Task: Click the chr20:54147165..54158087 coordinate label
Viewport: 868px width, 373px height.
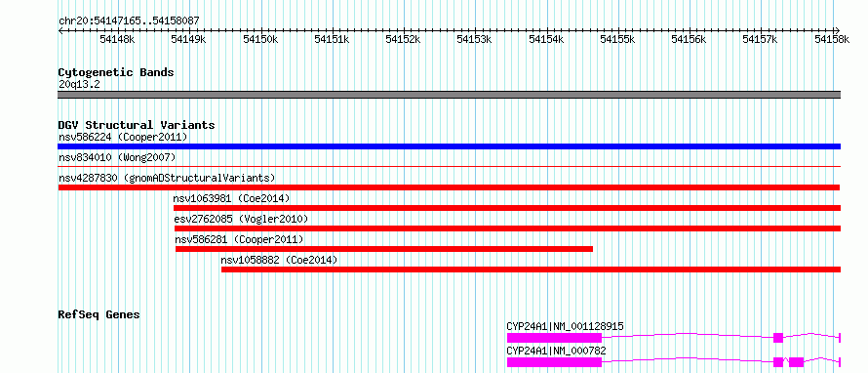Action: click(129, 21)
